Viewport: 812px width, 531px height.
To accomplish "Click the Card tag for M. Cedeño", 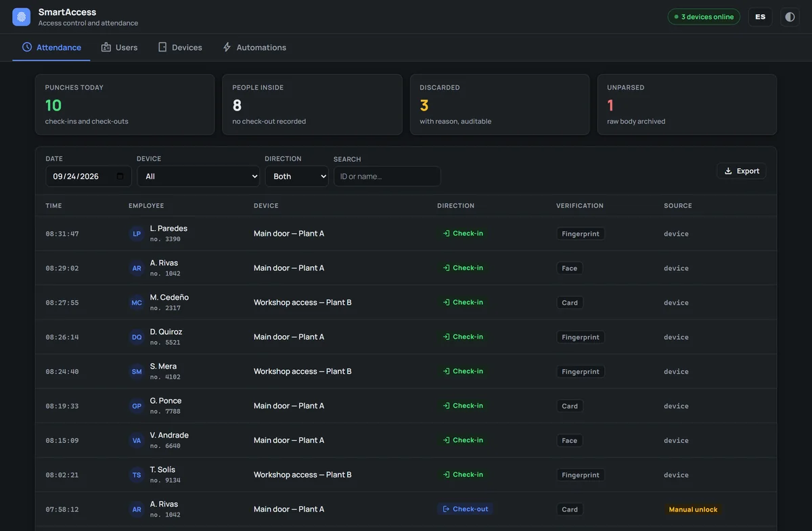I will [x=570, y=303].
